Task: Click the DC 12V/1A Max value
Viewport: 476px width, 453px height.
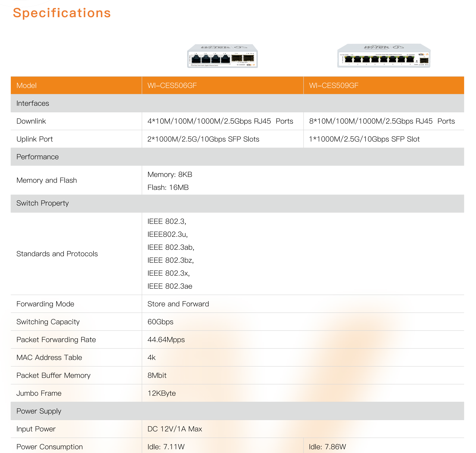Action: (x=174, y=429)
